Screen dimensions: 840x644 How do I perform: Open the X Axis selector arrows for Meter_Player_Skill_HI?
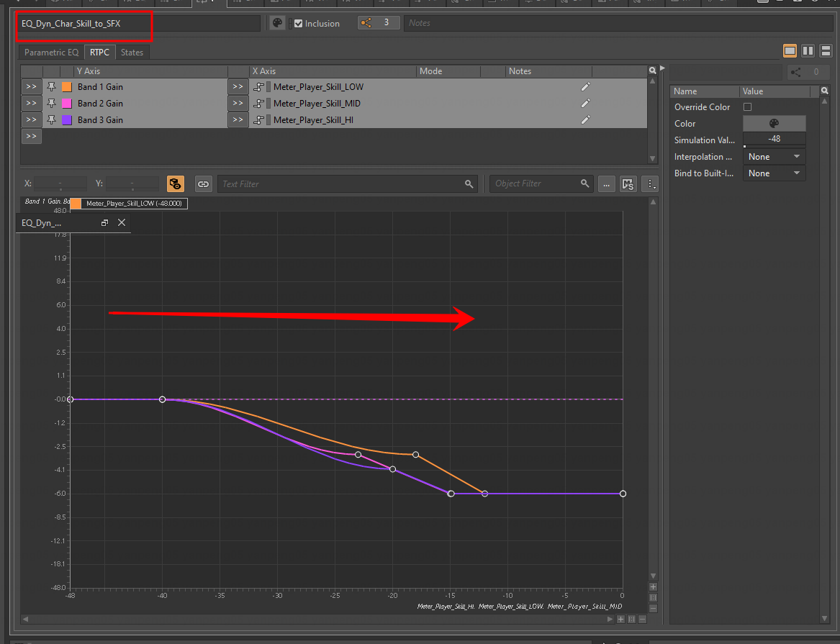pos(238,120)
